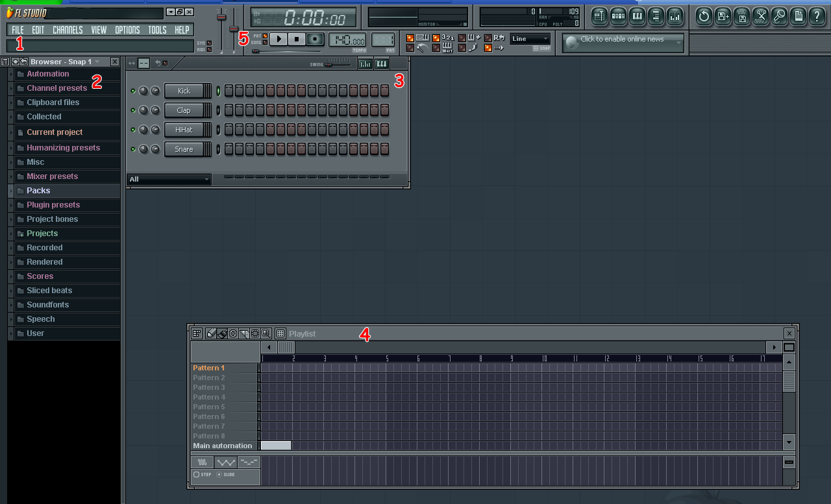Open the playlist window icon in toolbar
The height and width of the screenshot is (504, 831).
click(x=599, y=16)
